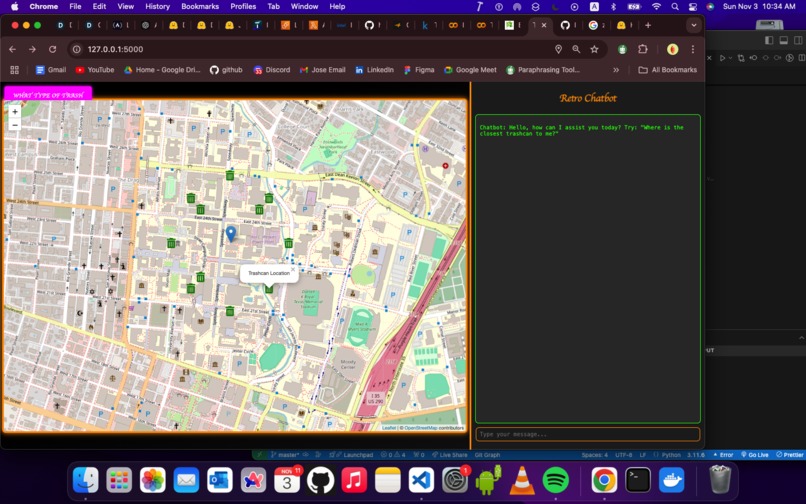The height and width of the screenshot is (504, 806).
Task: Focus the Type your message input
Action: pyautogui.click(x=588, y=434)
